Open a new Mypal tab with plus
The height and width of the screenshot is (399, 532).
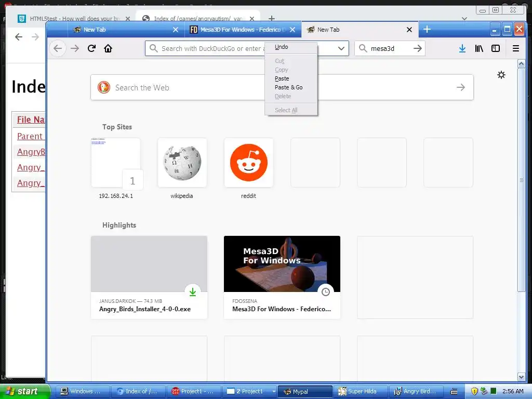click(x=427, y=30)
